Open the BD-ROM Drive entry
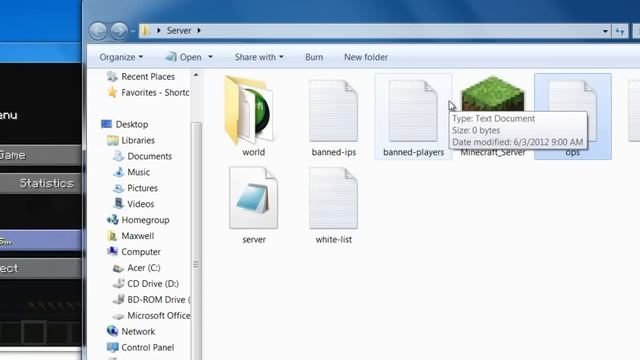 coord(151,299)
